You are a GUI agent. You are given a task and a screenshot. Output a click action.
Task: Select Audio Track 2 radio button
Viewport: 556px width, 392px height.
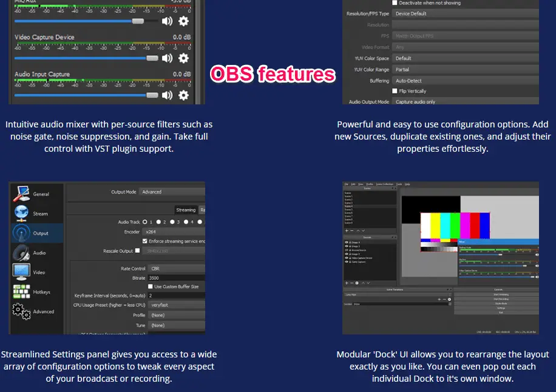pos(158,222)
